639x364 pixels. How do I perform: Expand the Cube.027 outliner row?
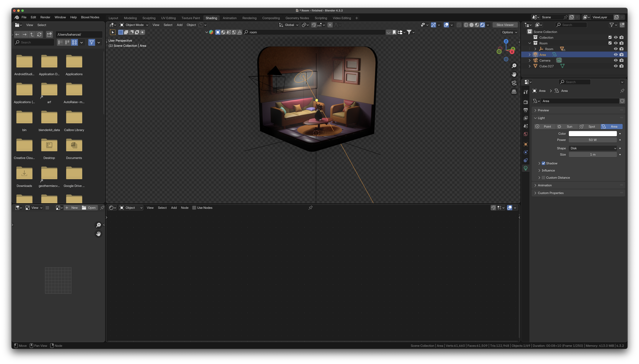[x=530, y=66]
